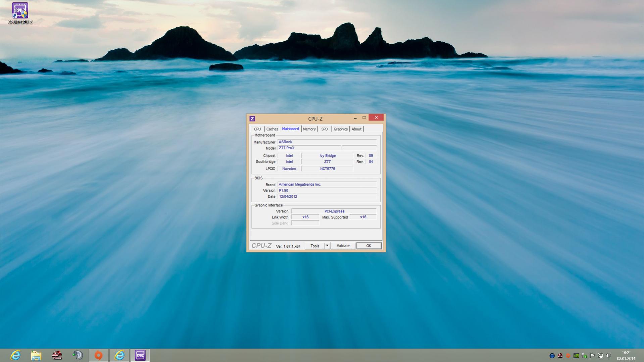This screenshot has width=644, height=362.
Task: Open the Caches tab
Action: coord(272,129)
